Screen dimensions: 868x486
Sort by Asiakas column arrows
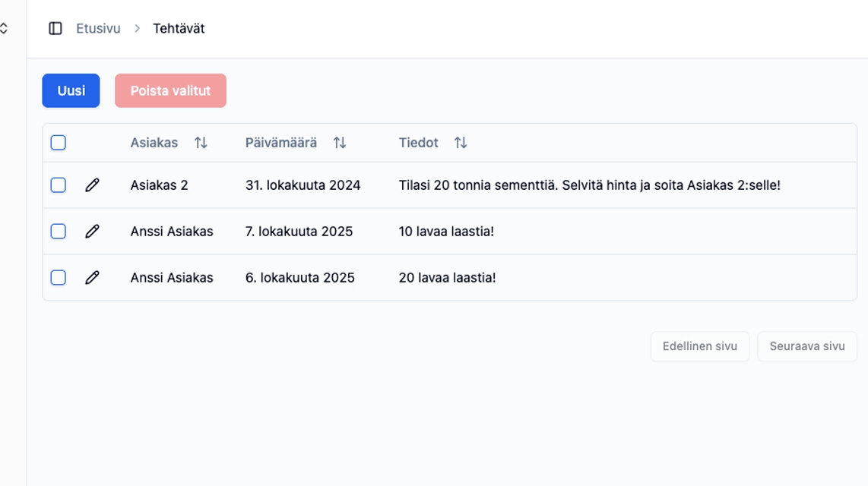coord(201,143)
